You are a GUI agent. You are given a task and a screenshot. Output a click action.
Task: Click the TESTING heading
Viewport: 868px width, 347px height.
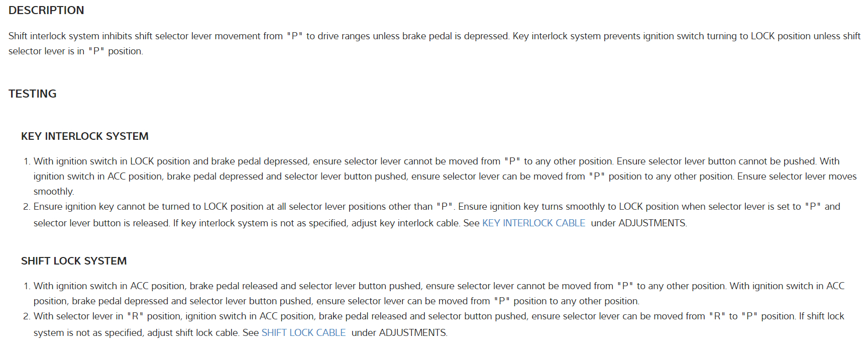click(x=33, y=94)
